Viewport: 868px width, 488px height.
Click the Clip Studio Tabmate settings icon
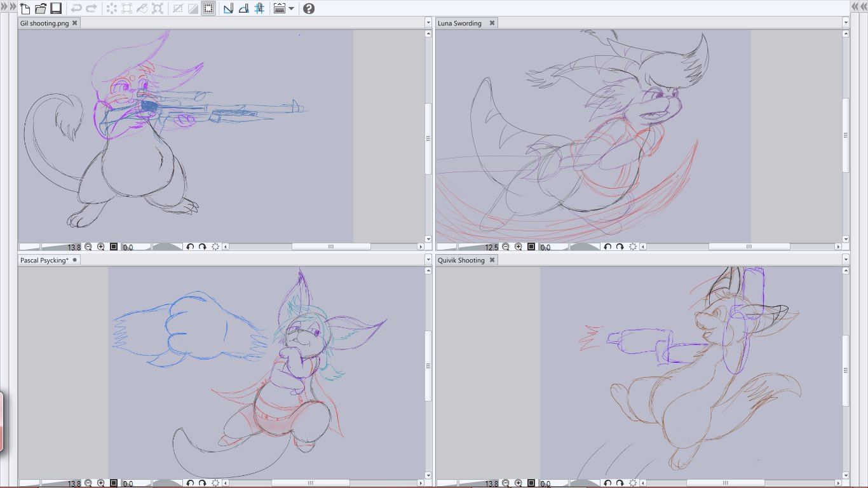click(x=280, y=8)
